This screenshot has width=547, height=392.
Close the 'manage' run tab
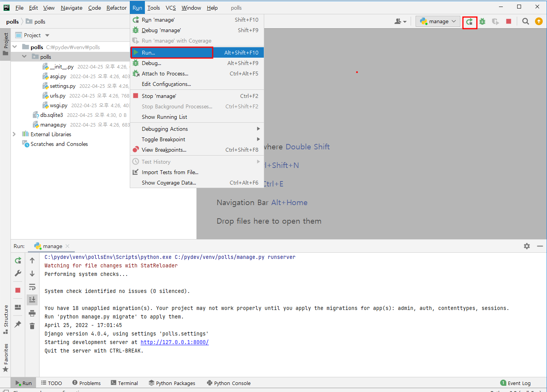(67, 246)
